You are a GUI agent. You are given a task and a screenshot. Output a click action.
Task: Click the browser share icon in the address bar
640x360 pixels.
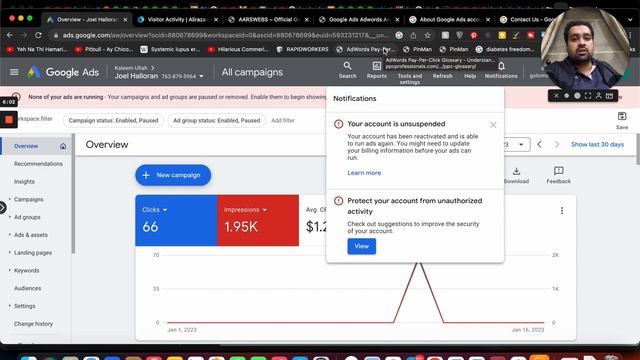[x=413, y=36]
